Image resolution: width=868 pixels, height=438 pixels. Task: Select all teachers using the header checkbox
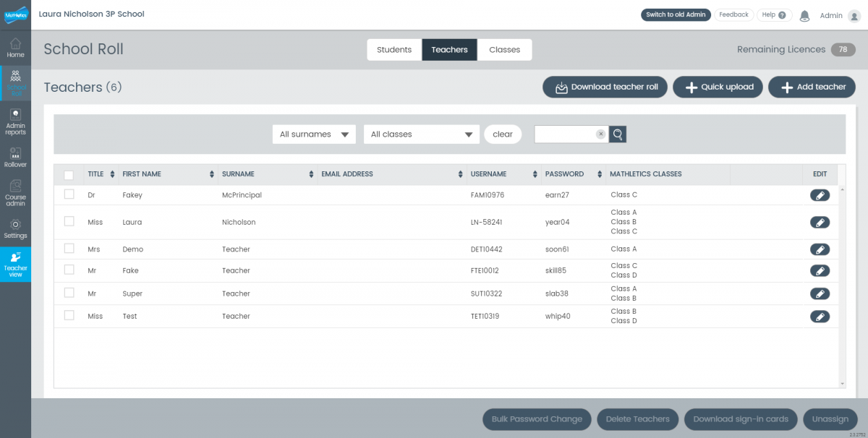pos(69,174)
